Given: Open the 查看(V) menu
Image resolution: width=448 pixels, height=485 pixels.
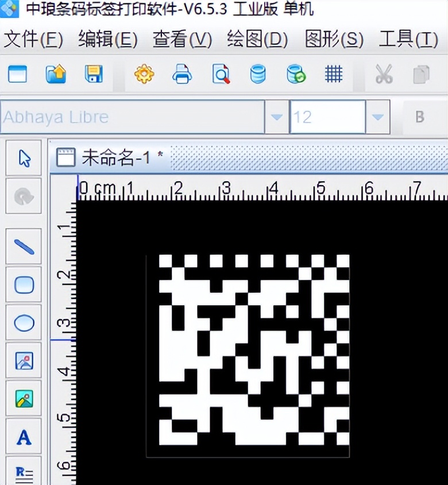Looking at the screenshot, I should point(183,39).
